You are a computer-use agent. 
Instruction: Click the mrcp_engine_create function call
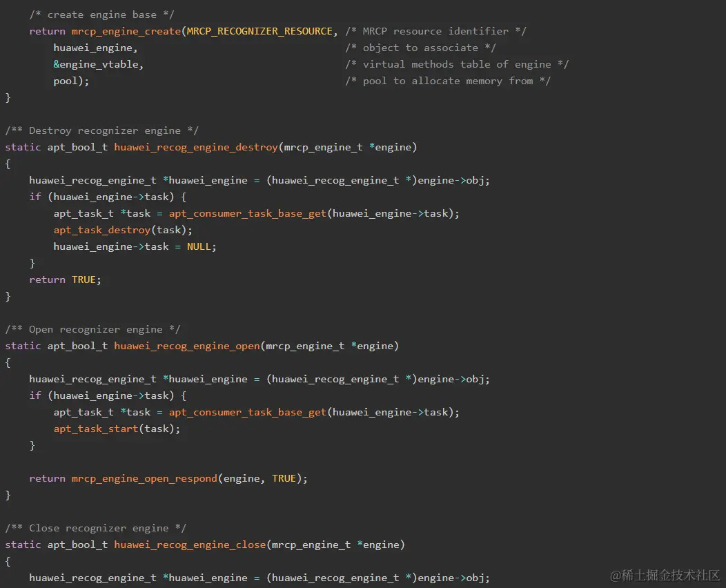click(126, 32)
